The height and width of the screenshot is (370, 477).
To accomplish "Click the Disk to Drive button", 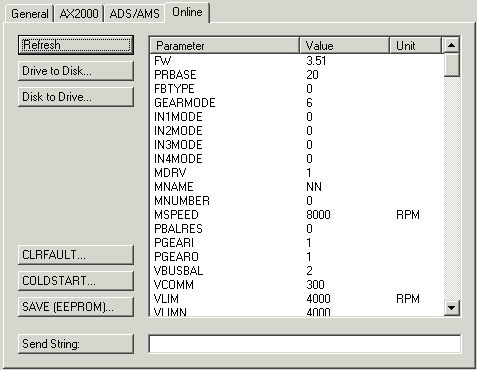I will (76, 97).
